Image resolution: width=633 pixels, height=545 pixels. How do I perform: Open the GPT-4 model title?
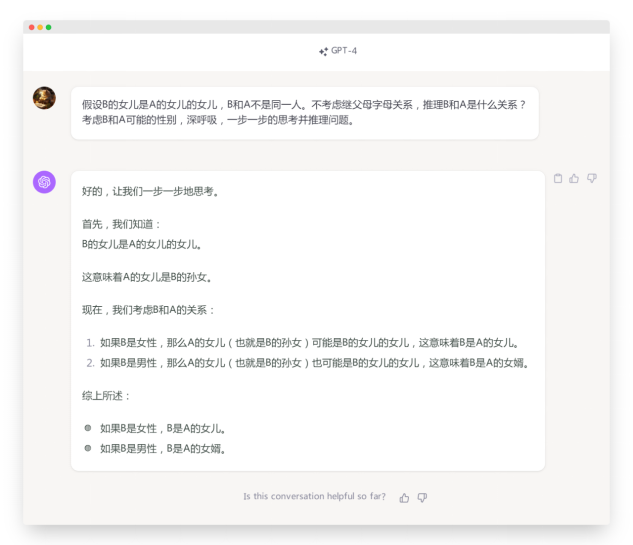pyautogui.click(x=343, y=51)
